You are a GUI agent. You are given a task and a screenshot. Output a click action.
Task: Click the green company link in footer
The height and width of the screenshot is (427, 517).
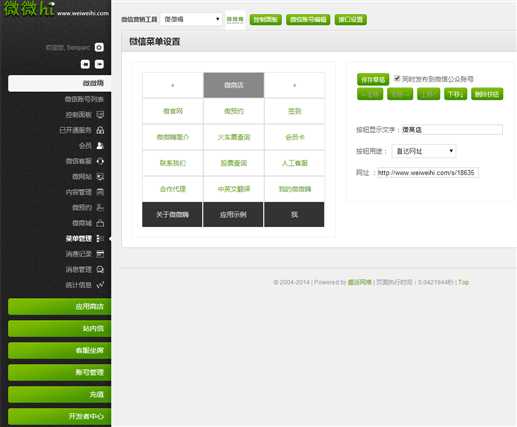pyautogui.click(x=359, y=282)
